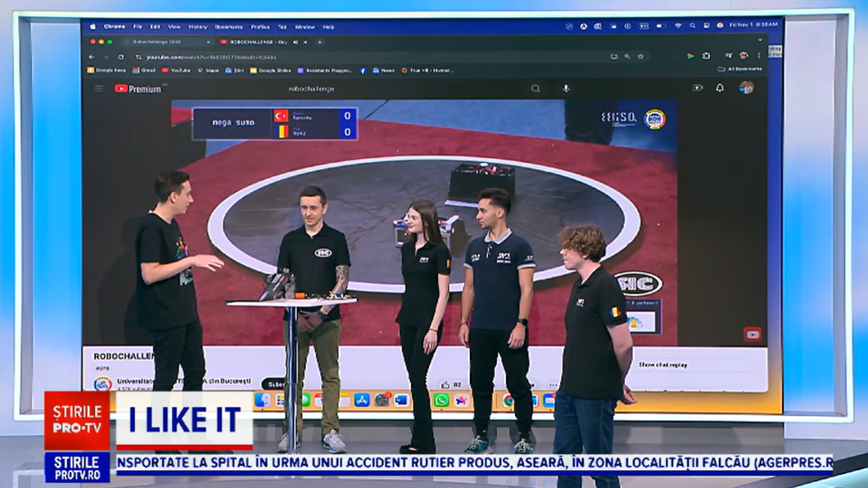This screenshot has height=488, width=868.
Task: Click the YouTube search magnifier icon
Action: pyautogui.click(x=535, y=89)
